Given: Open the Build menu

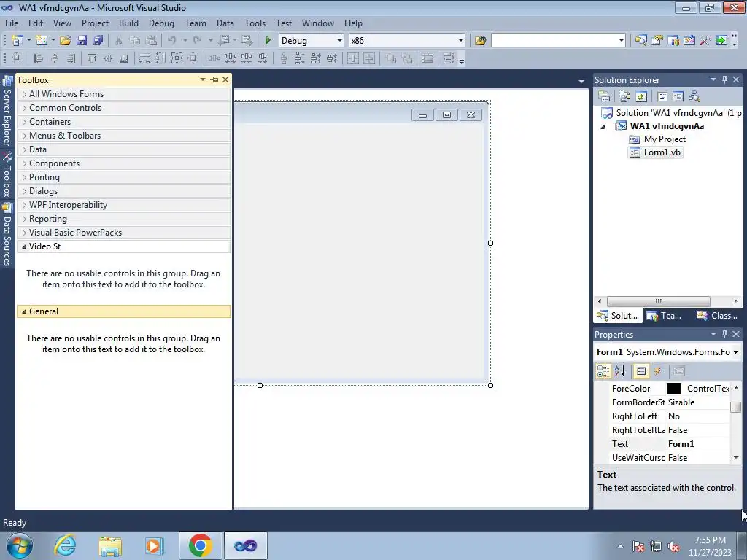Looking at the screenshot, I should click(x=128, y=23).
